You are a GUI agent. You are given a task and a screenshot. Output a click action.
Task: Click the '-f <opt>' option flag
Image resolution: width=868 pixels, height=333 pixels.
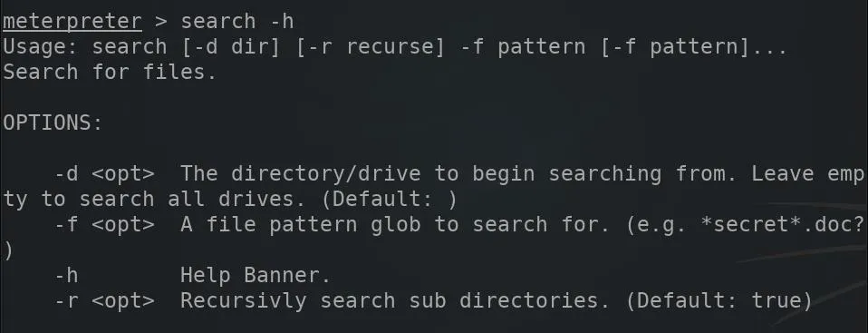tap(104, 226)
